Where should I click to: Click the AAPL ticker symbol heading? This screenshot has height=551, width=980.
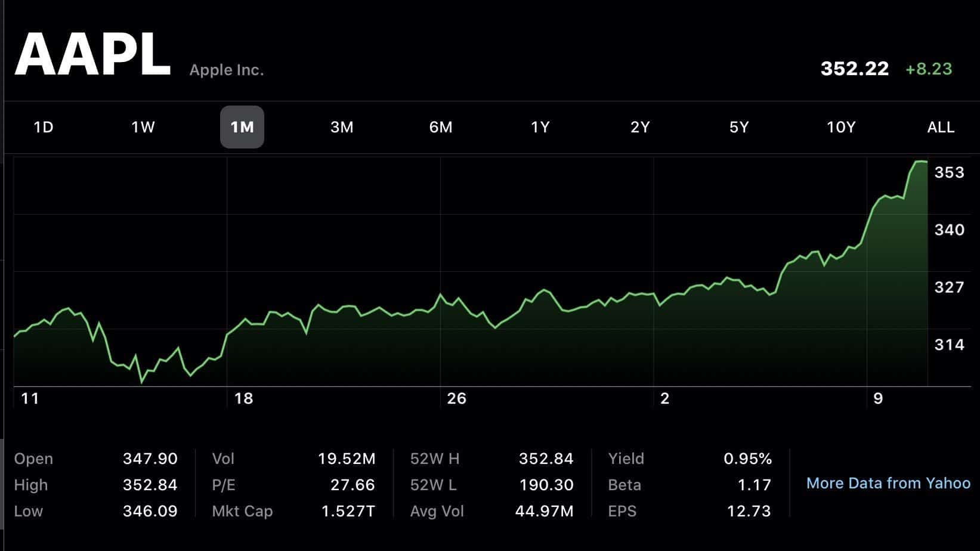click(92, 55)
